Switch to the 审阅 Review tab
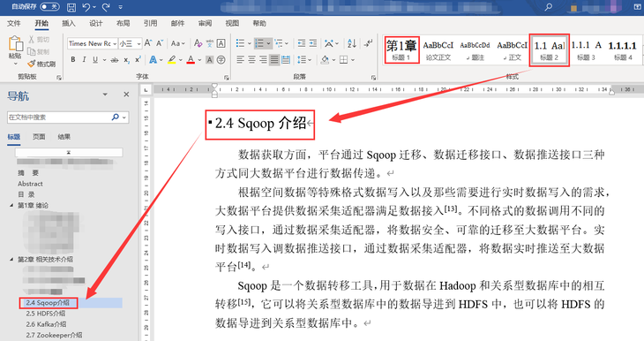 (x=205, y=24)
